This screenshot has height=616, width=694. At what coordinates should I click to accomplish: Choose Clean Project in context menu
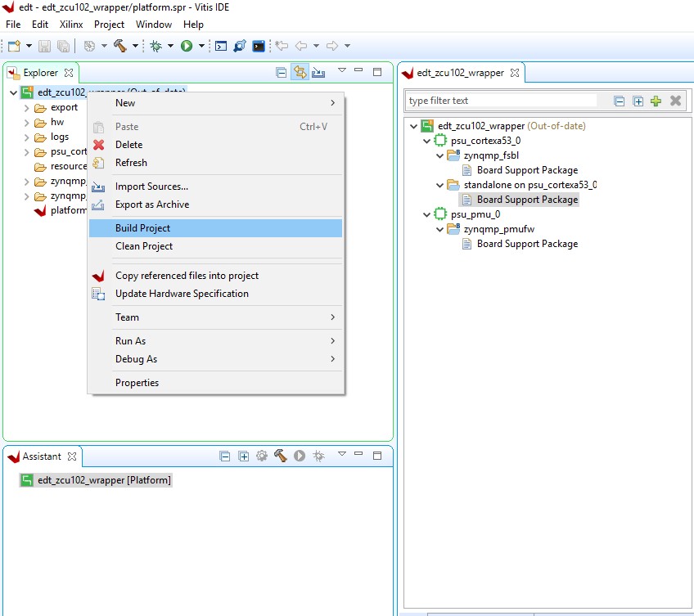[x=215, y=246]
